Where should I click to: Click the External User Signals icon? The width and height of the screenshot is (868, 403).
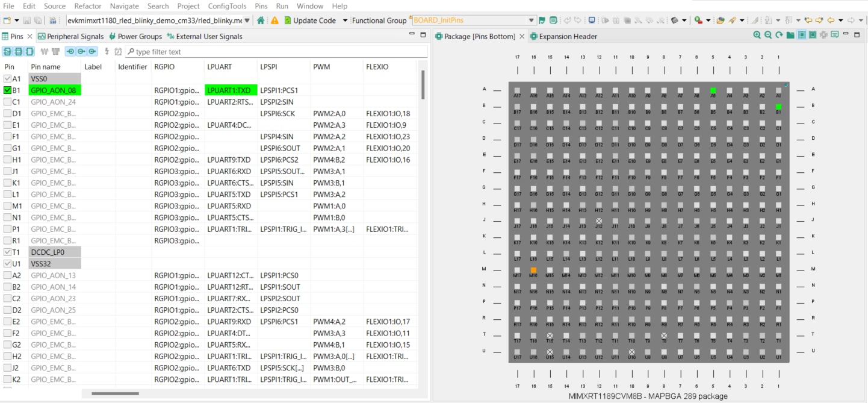(171, 37)
